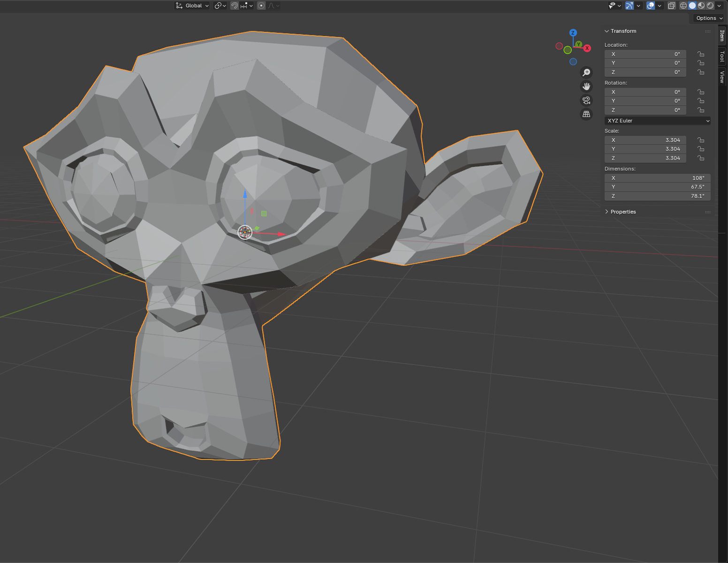Click the Rotation Z field
The height and width of the screenshot is (563, 728).
point(645,110)
